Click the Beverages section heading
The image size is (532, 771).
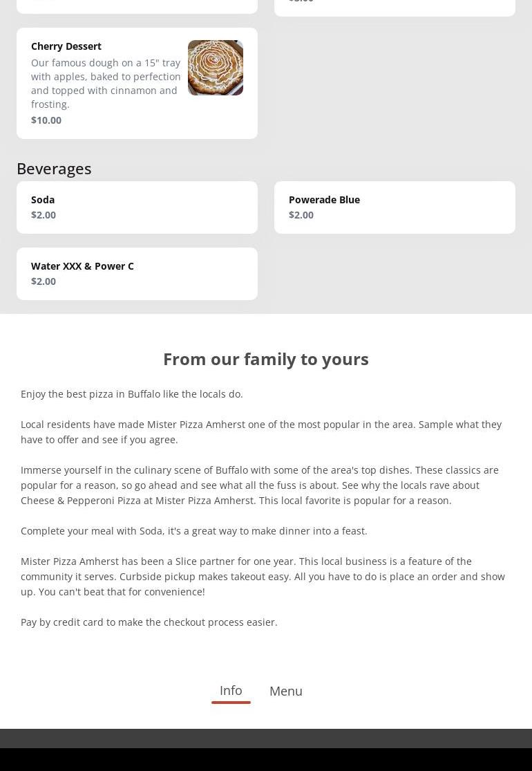pyautogui.click(x=54, y=169)
